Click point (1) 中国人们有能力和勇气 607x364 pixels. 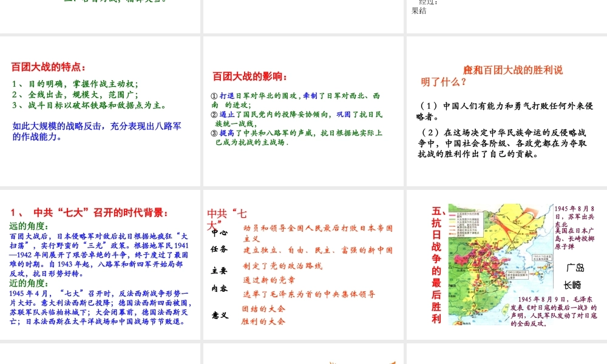[x=505, y=111]
